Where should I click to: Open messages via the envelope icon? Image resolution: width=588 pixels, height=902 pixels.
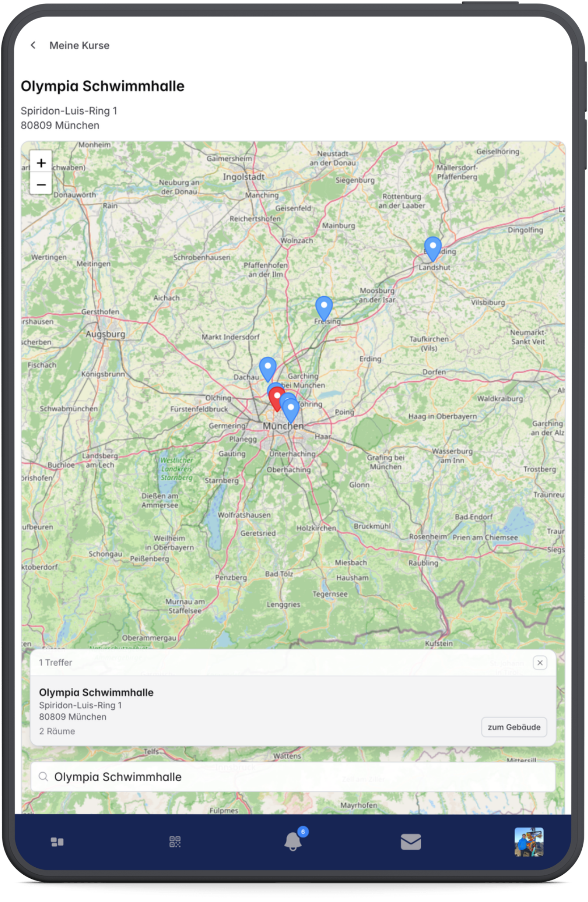[x=411, y=842]
